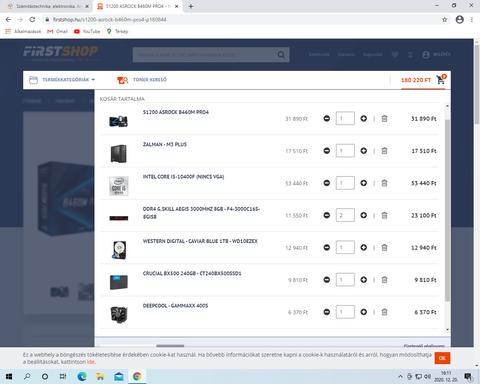Viewport: 480px width, 384px height.
Task: Open Zalman M3 Plus product link
Action: tap(165, 144)
